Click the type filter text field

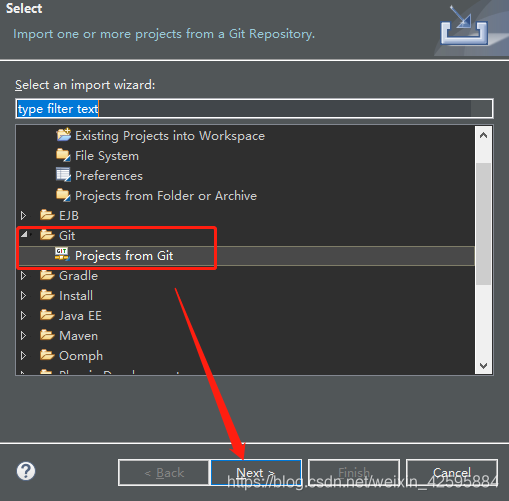(x=254, y=109)
